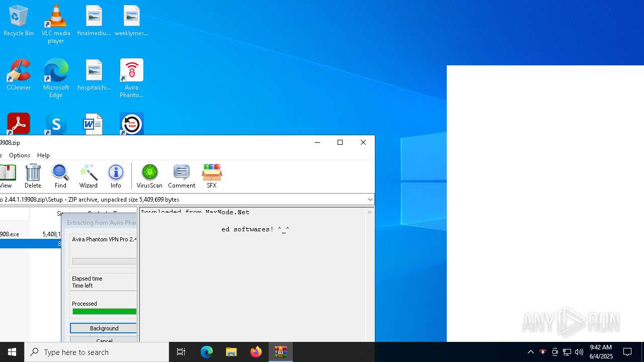The image size is (644, 362).
Task: Click the Find toolbar icon in WinRAR
Action: click(x=60, y=176)
